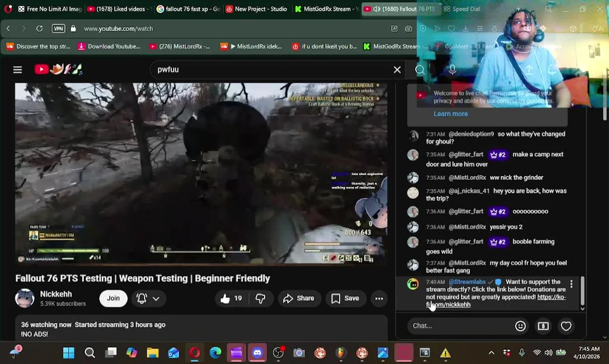The width and height of the screenshot is (609, 364).
Task: Open the YouTube hamburger guide menu
Action: click(x=18, y=69)
